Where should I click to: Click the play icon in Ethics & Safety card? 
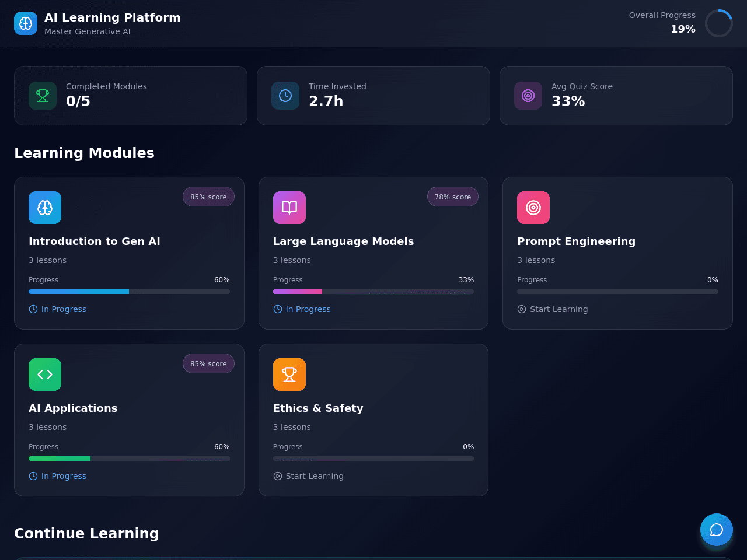coord(278,476)
